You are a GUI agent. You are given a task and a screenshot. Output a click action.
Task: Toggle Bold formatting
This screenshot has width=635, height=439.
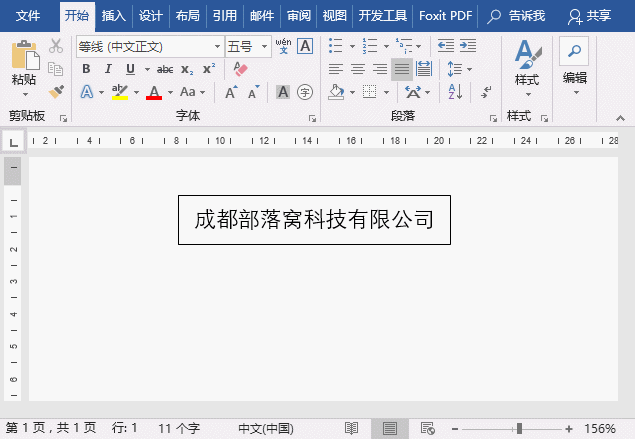[86, 69]
